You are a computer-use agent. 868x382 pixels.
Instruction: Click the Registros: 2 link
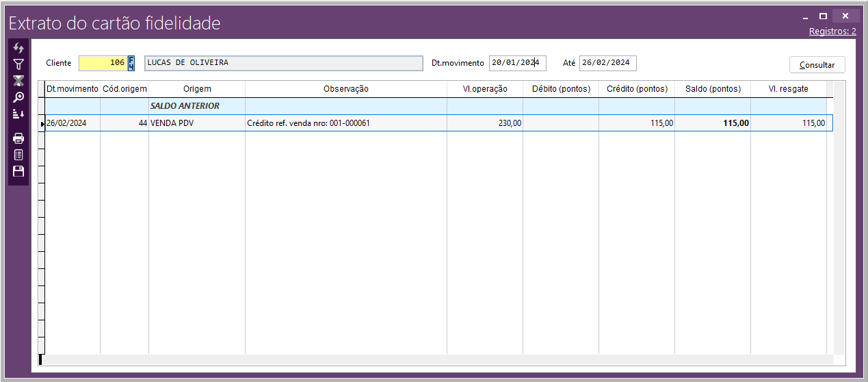[832, 31]
